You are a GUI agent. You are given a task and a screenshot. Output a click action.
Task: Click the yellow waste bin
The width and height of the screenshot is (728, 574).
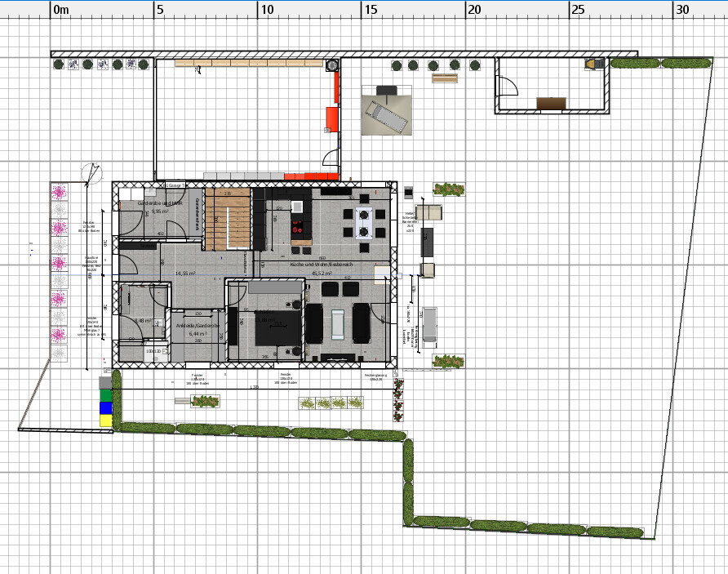tap(104, 420)
